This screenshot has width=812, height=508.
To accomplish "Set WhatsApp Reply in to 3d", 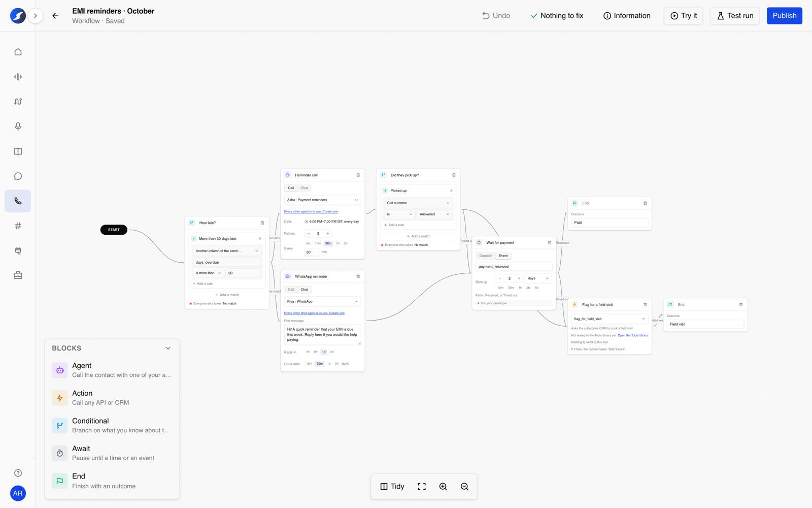I will coord(331,352).
